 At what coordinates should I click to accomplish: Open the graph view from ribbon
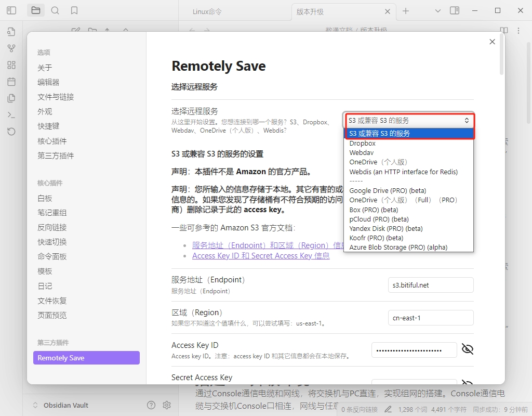pos(11,48)
